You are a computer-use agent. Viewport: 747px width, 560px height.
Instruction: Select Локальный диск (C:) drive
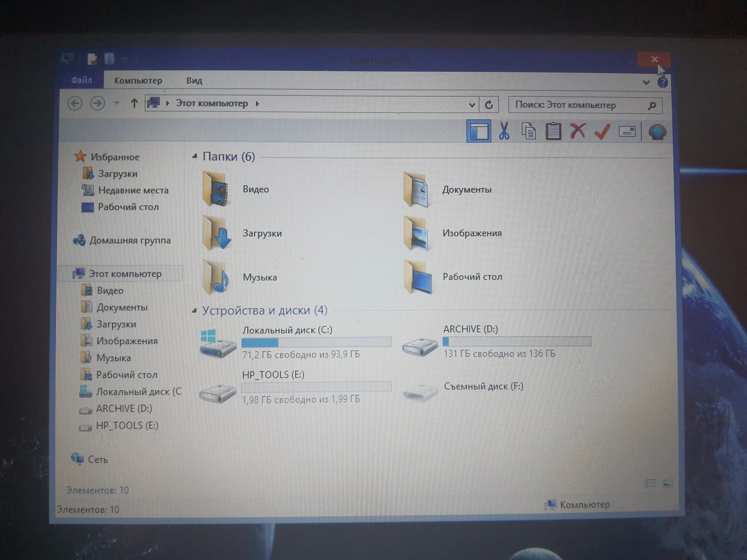pyautogui.click(x=295, y=342)
